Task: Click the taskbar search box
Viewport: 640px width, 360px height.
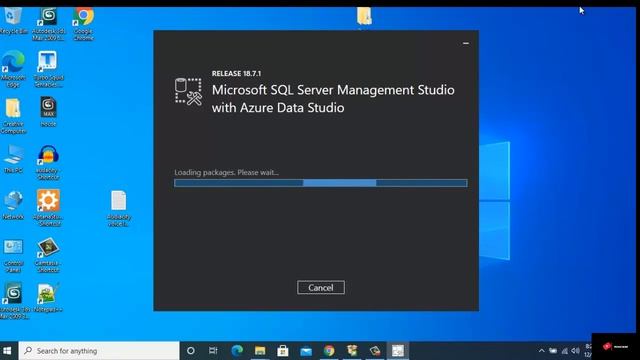Action: coord(99,351)
